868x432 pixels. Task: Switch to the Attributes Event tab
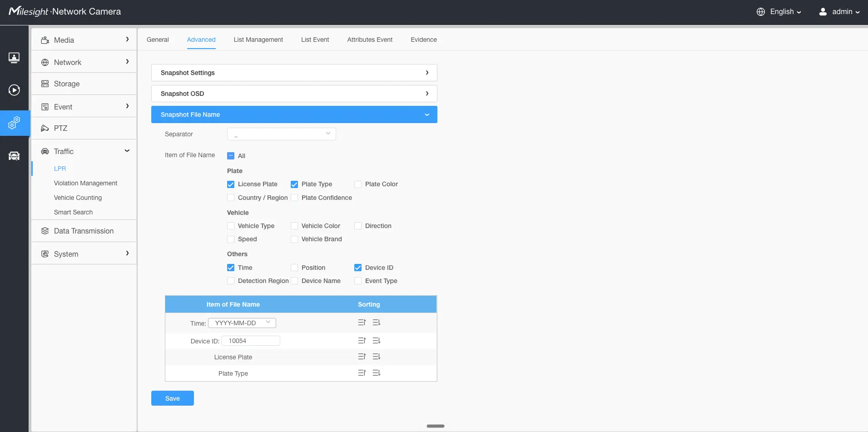click(370, 40)
